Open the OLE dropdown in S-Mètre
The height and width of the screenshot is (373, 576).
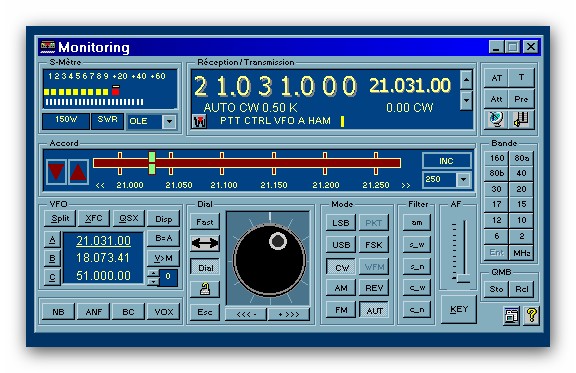point(169,122)
